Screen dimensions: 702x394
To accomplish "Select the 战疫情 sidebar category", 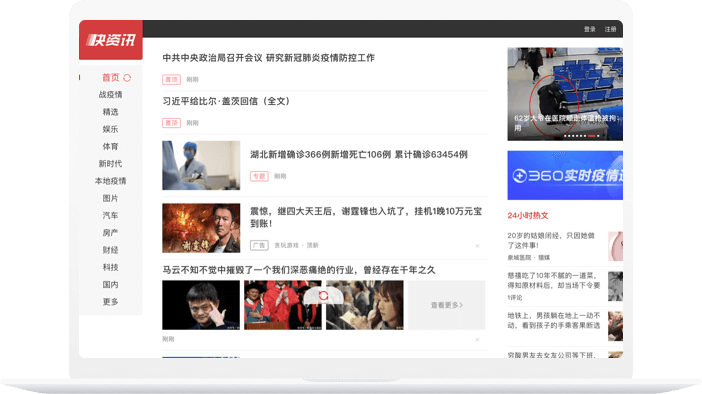I will 111,94.
